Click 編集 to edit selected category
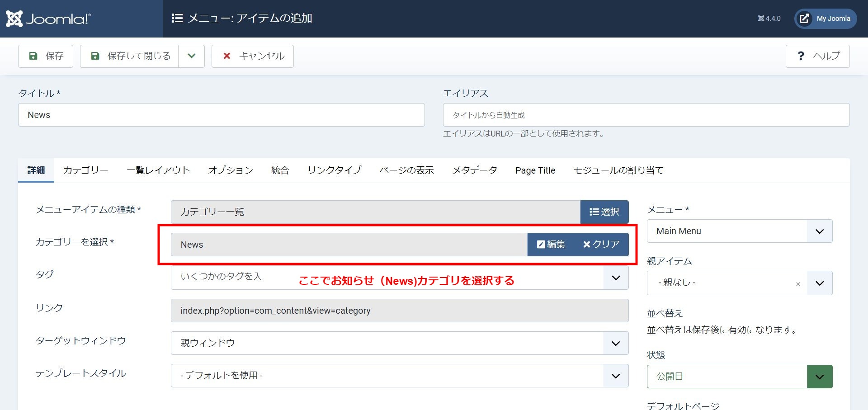This screenshot has height=410, width=868. coord(551,245)
